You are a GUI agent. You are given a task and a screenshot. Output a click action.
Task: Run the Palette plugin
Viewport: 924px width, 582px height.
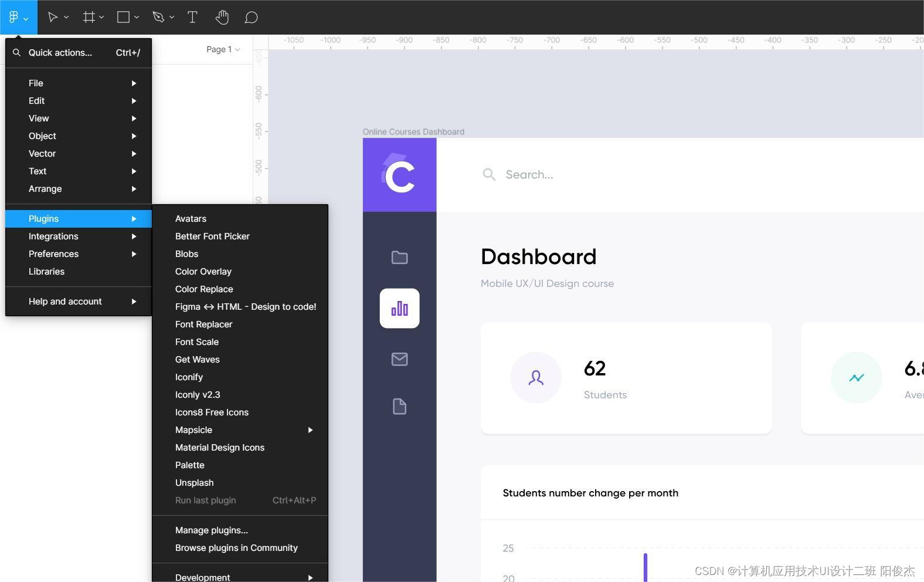240,465
